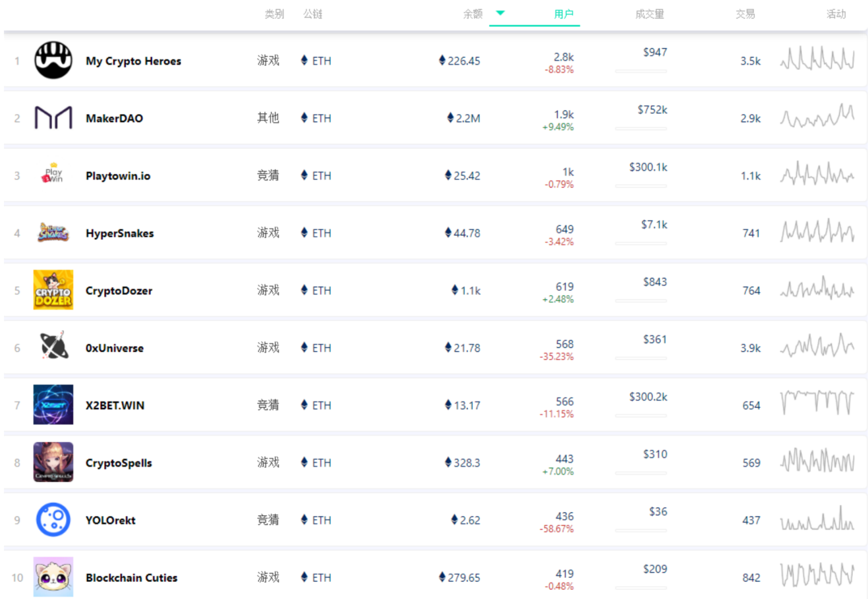The height and width of the screenshot is (599, 868).
Task: Click user change -58.67% for YOLOrekt
Action: [x=556, y=528]
